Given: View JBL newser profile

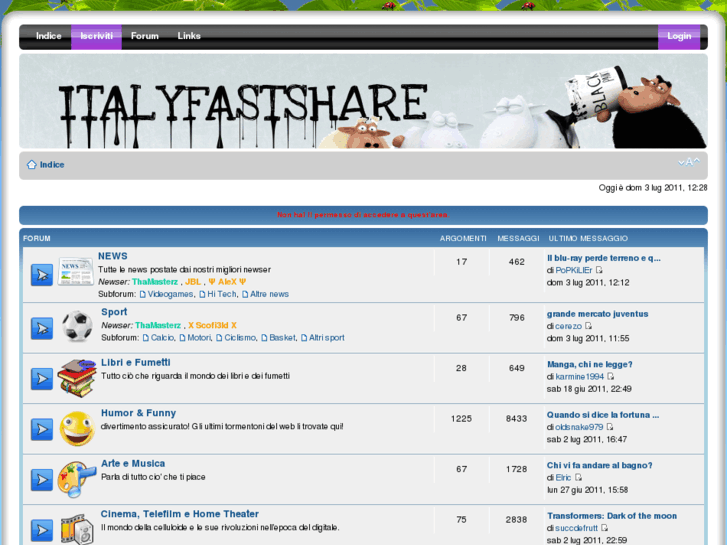Looking at the screenshot, I should pos(193,282).
